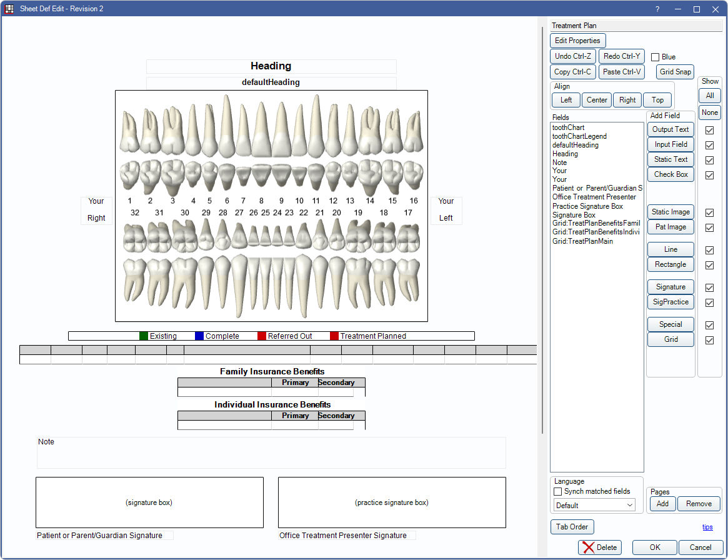Show All fields
Screen dimensions: 728x560
click(709, 95)
